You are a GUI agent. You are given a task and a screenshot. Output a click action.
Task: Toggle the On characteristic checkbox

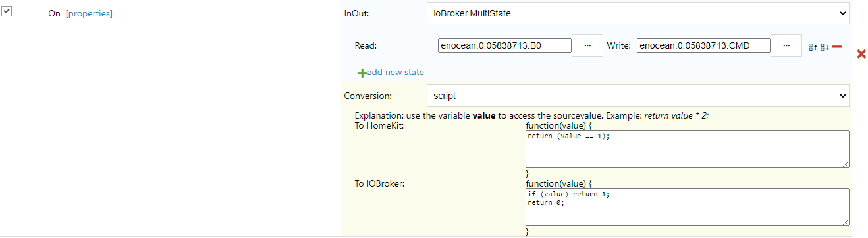pyautogui.click(x=7, y=12)
